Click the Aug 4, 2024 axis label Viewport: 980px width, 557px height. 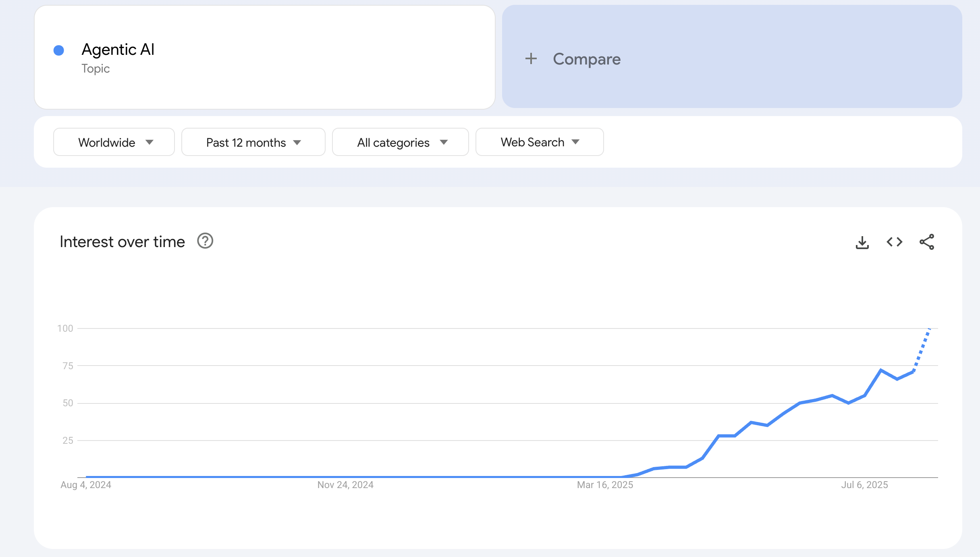(86, 485)
